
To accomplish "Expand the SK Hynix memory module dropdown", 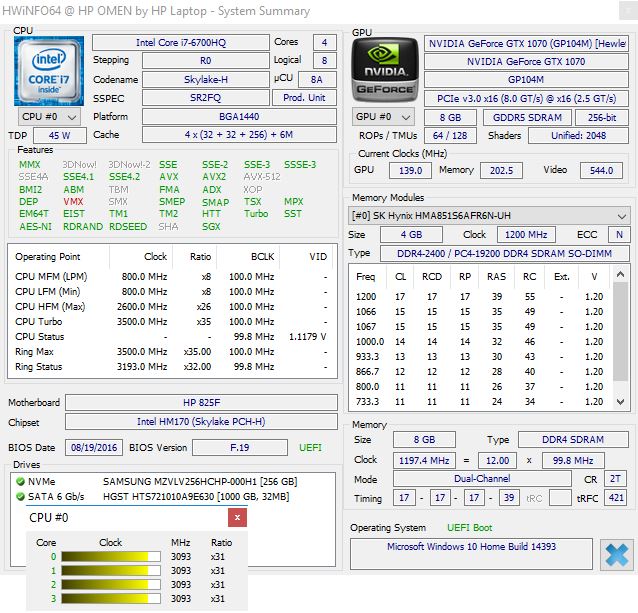I will (489, 216).
